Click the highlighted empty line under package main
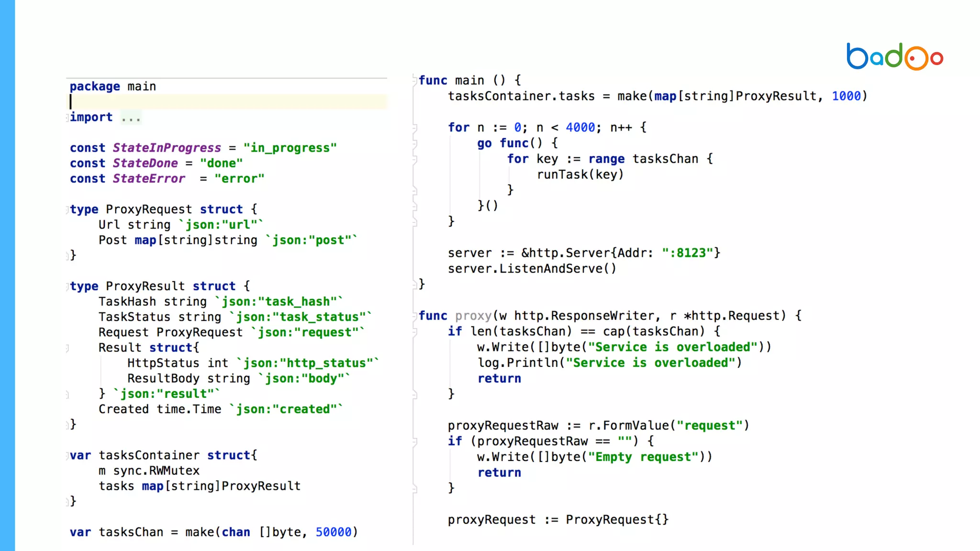Screen dimensions: 980x551 click(x=228, y=102)
